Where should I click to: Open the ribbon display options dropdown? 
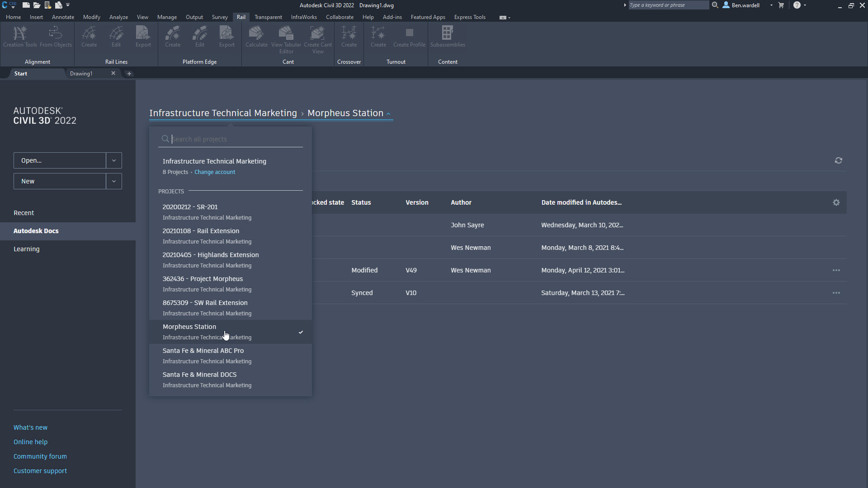(505, 17)
